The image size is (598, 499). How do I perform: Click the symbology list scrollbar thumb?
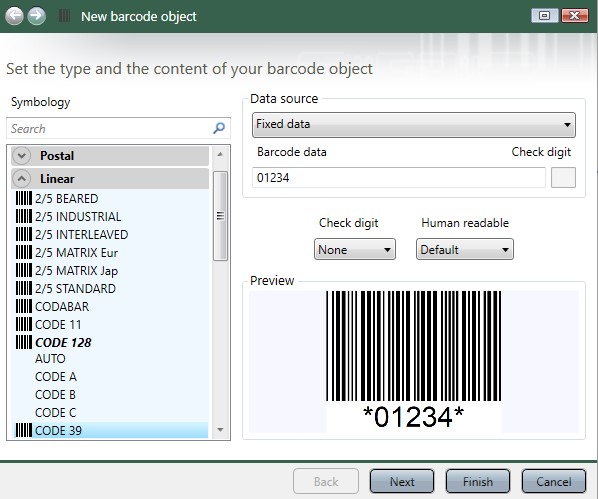click(220, 216)
